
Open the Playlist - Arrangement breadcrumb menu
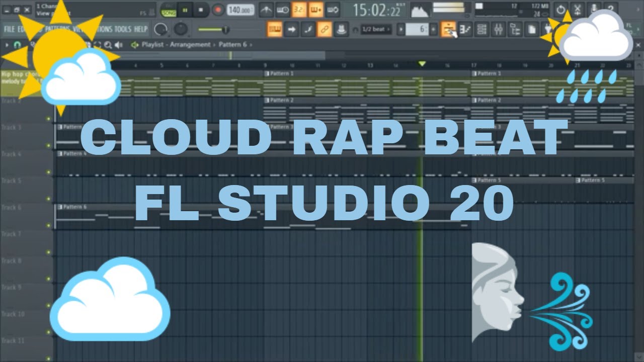pos(176,45)
